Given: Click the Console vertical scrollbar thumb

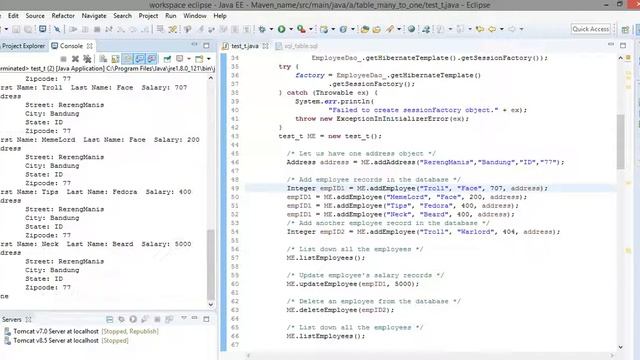Looking at the screenshot, I should click(211, 264).
